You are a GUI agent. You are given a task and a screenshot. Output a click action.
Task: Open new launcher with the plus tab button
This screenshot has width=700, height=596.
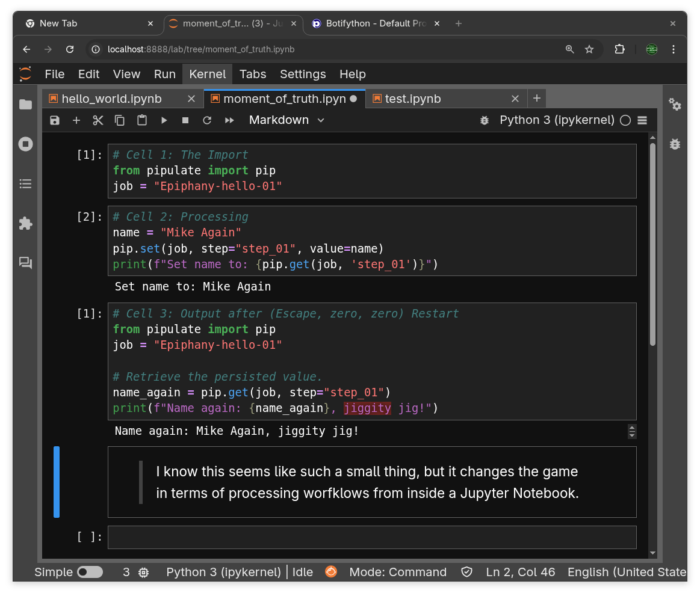[x=537, y=99]
